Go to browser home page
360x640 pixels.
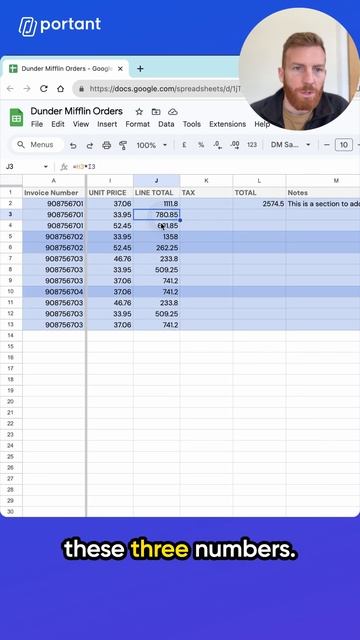60,89
